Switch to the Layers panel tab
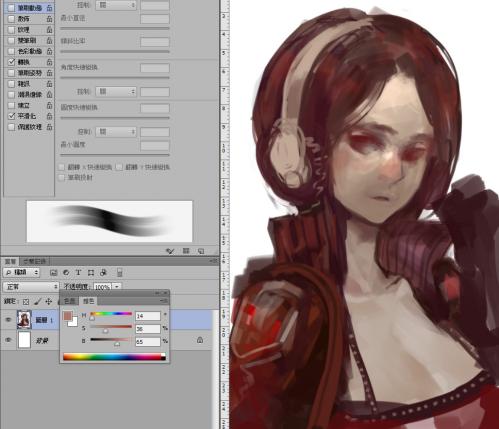The image size is (499, 429). (x=10, y=261)
